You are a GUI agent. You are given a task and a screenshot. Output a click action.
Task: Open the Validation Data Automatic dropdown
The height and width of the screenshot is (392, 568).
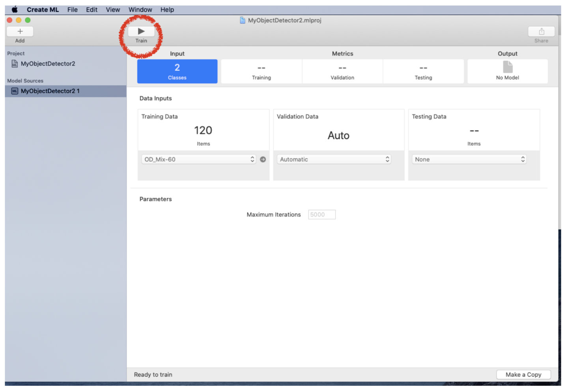click(334, 160)
